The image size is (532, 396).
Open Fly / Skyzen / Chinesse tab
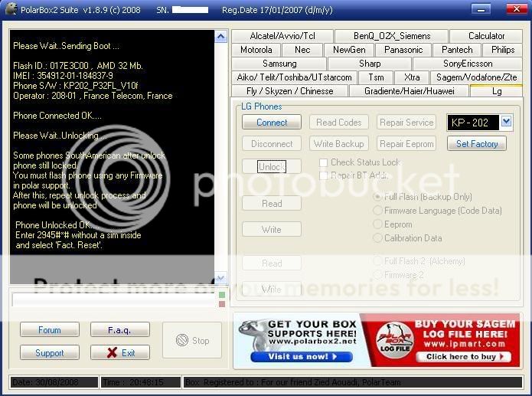point(290,91)
